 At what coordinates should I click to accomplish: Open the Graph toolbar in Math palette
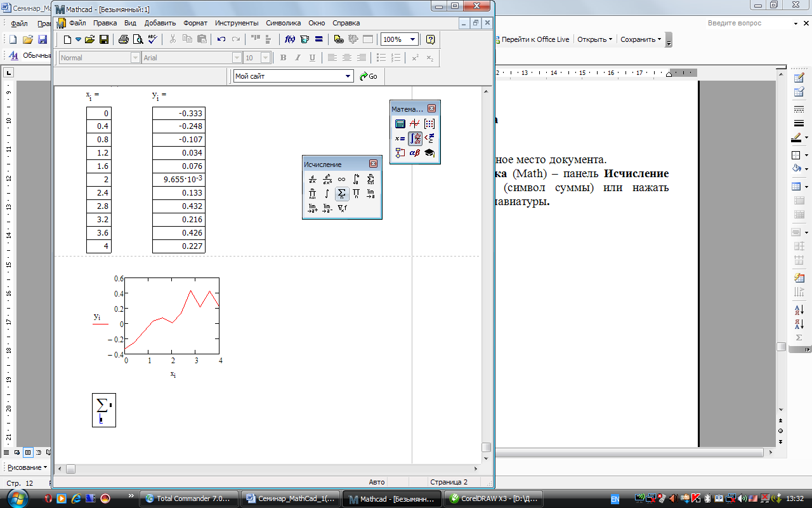click(x=415, y=124)
